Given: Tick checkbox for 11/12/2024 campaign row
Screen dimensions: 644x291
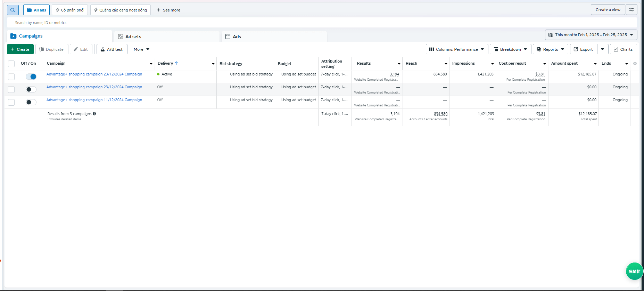Looking at the screenshot, I should (x=11, y=102).
